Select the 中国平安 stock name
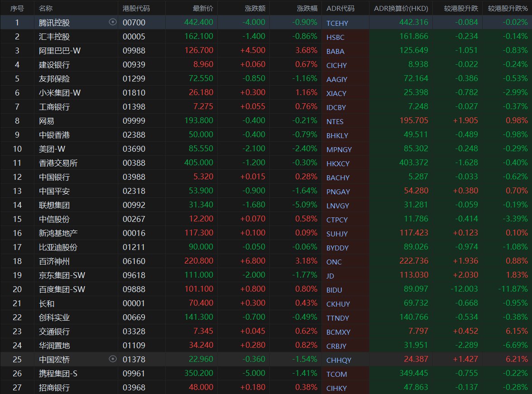 pos(54,192)
